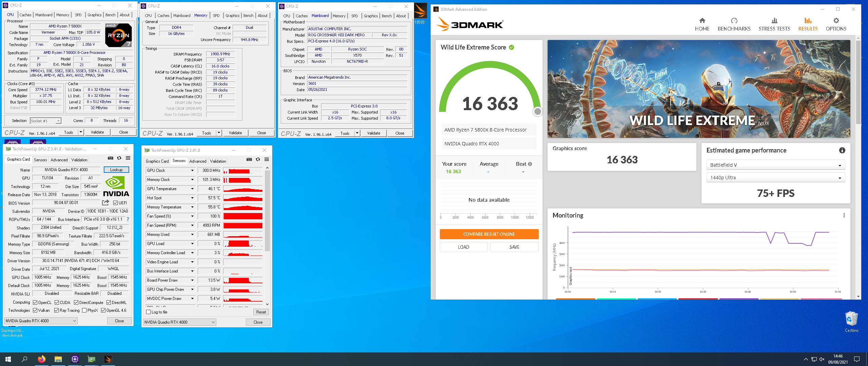Click info icon next to Best score
868x366 pixels.
(530, 164)
